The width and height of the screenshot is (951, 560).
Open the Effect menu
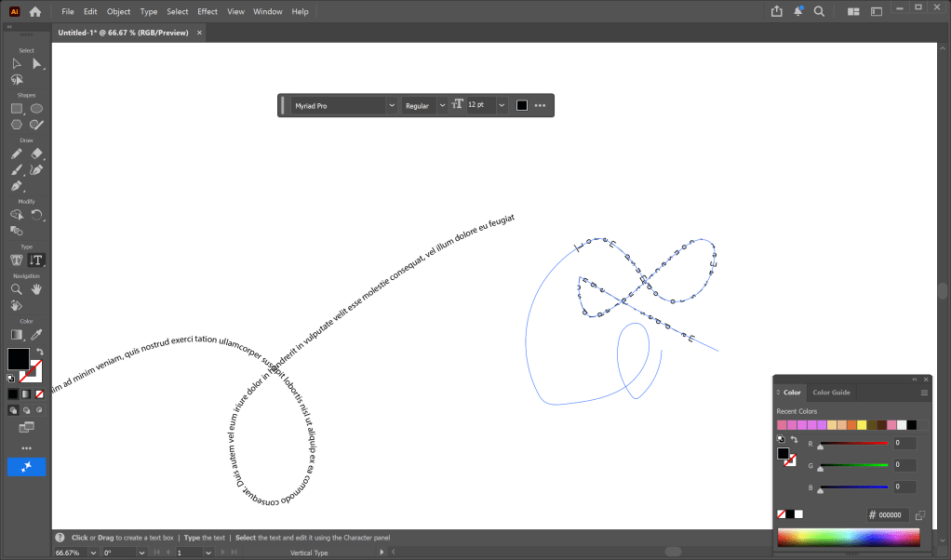[207, 11]
